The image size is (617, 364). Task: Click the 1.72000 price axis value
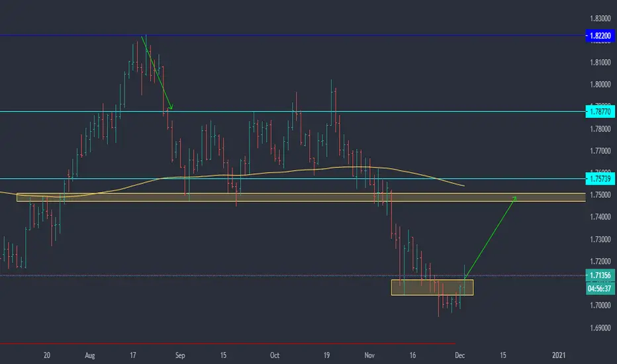[600, 261]
